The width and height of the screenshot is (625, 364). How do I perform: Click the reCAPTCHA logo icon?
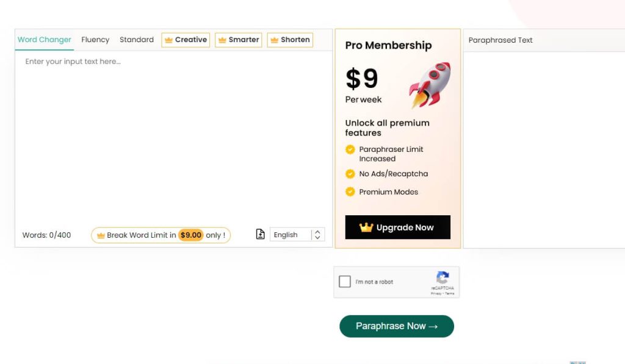coord(443,277)
